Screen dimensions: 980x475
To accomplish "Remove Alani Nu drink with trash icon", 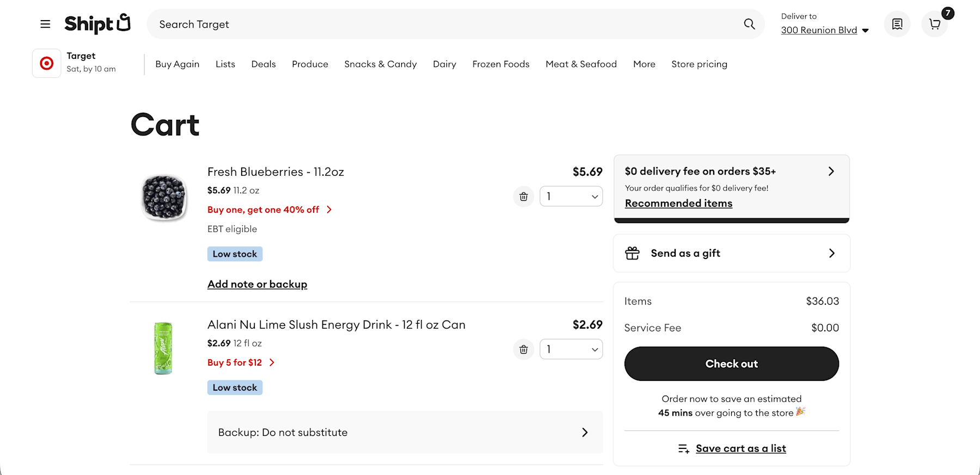I will point(523,349).
